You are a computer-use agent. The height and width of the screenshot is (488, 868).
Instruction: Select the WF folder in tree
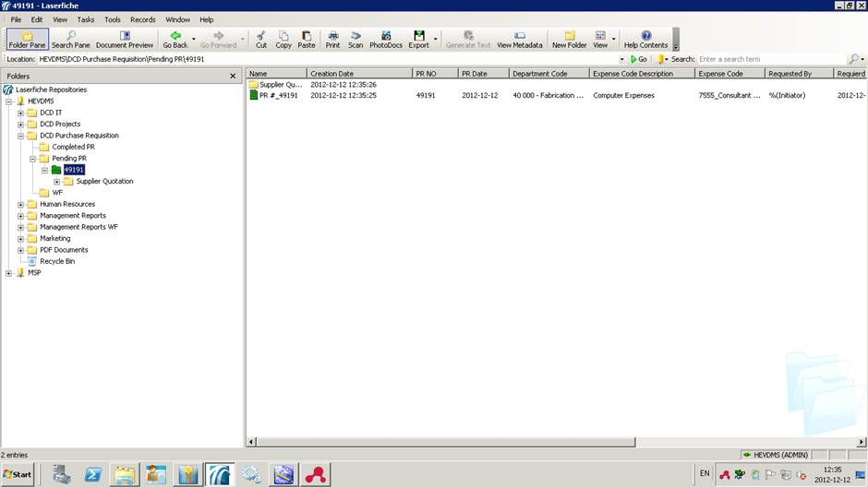click(x=57, y=193)
